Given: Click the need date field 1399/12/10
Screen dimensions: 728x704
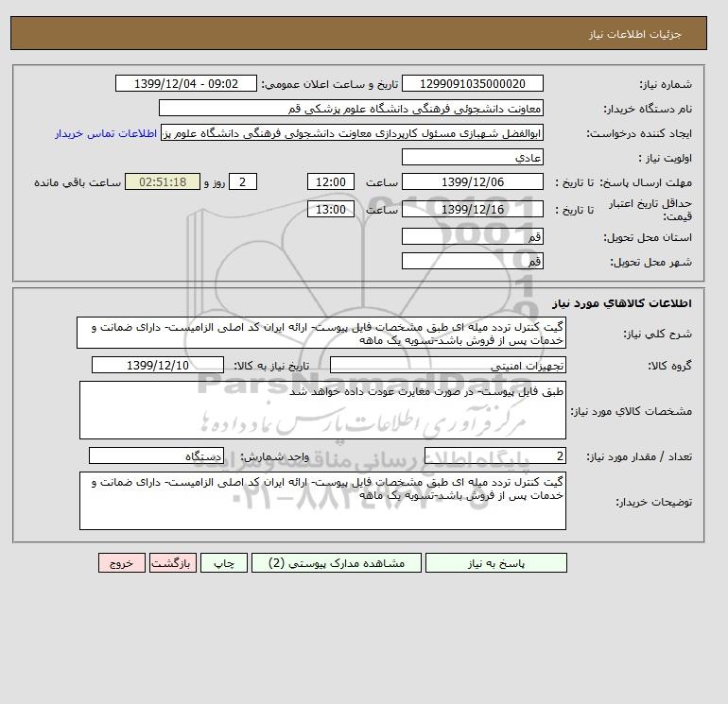Looking at the screenshot, I should (x=158, y=365).
